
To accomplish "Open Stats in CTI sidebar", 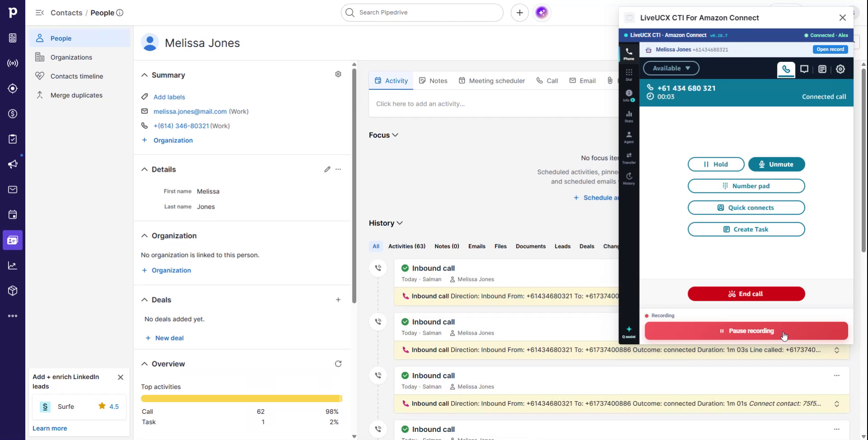I will (629, 116).
